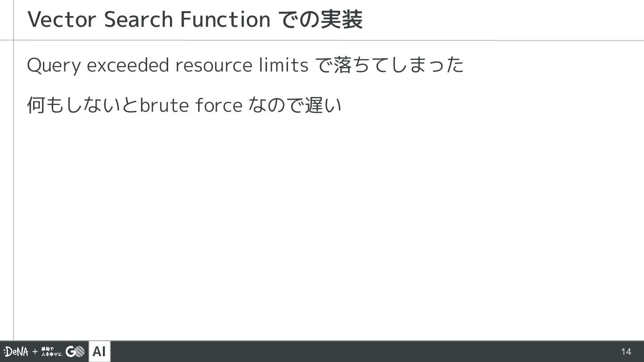Click the word 'resource' in first line
644x362 pixels.
(214, 65)
